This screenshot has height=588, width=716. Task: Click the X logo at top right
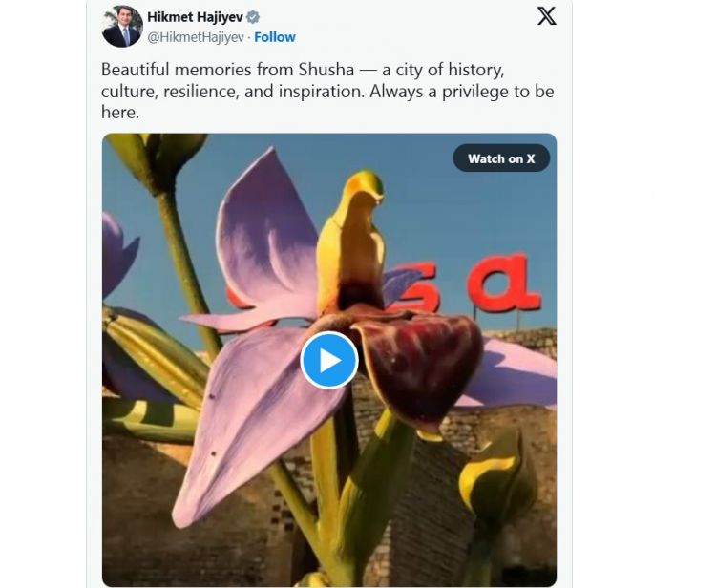[547, 16]
